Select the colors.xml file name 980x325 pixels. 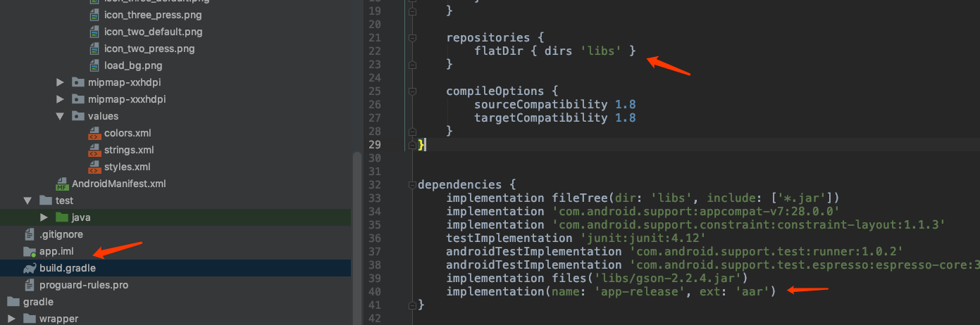[128, 133]
